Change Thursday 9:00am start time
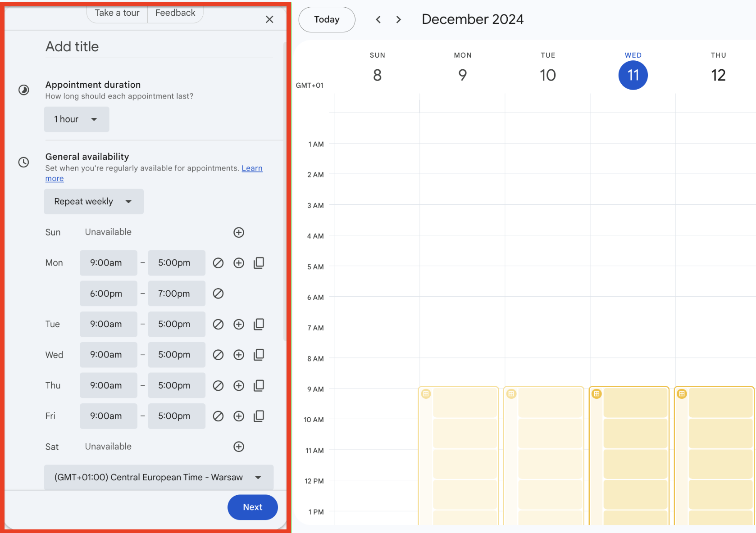This screenshot has height=533, width=756. (109, 385)
